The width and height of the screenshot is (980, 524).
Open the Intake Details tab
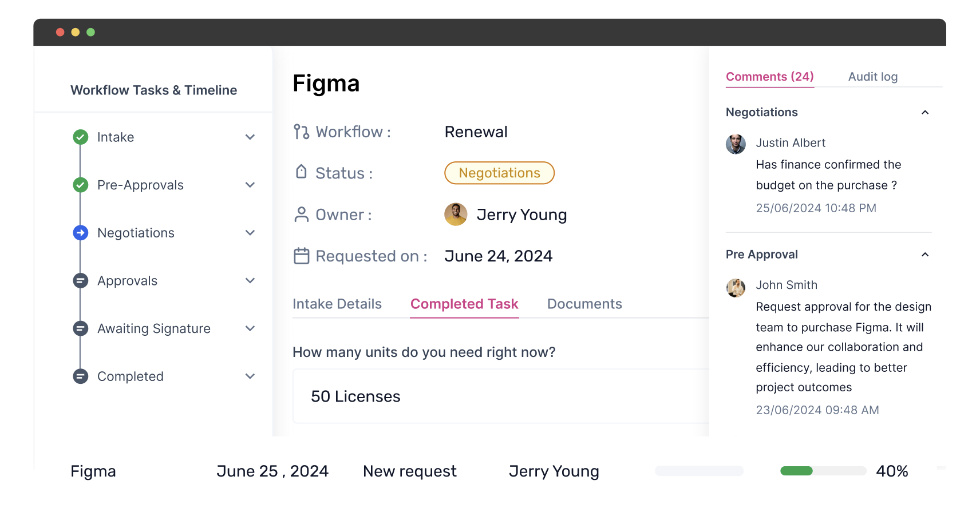click(337, 304)
